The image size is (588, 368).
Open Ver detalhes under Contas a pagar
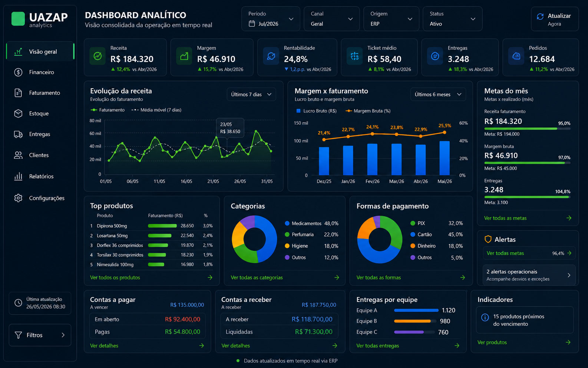[104, 345]
